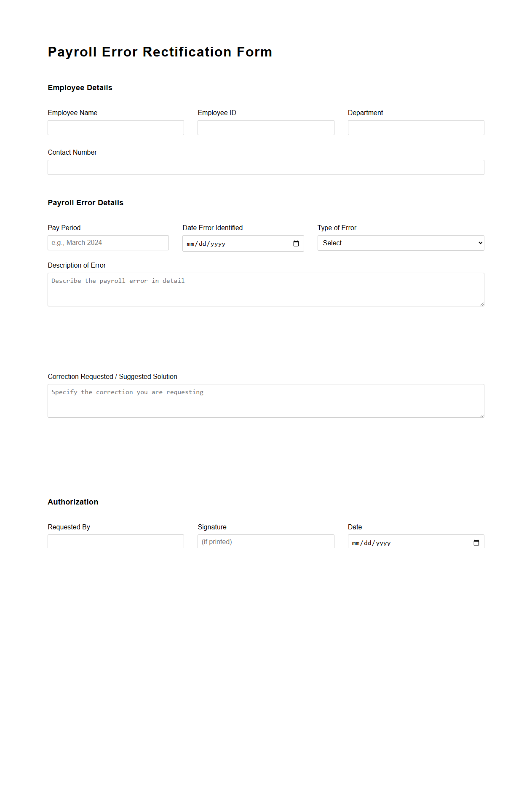Click the "Contact Number" label text
The image size is (532, 789).
[x=72, y=153]
